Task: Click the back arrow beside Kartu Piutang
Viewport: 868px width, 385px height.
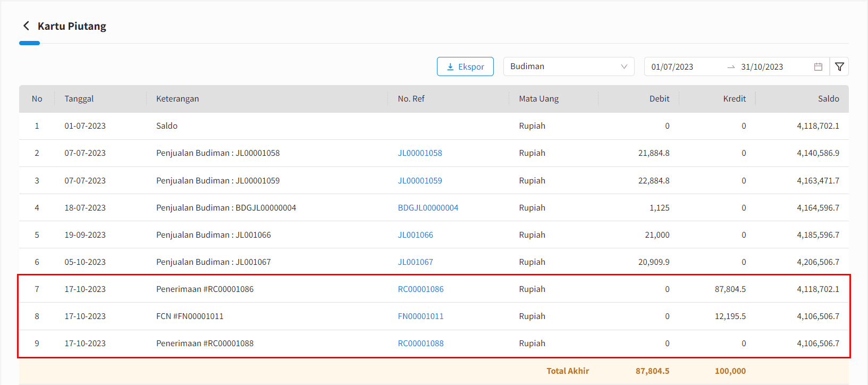Action: [x=26, y=26]
